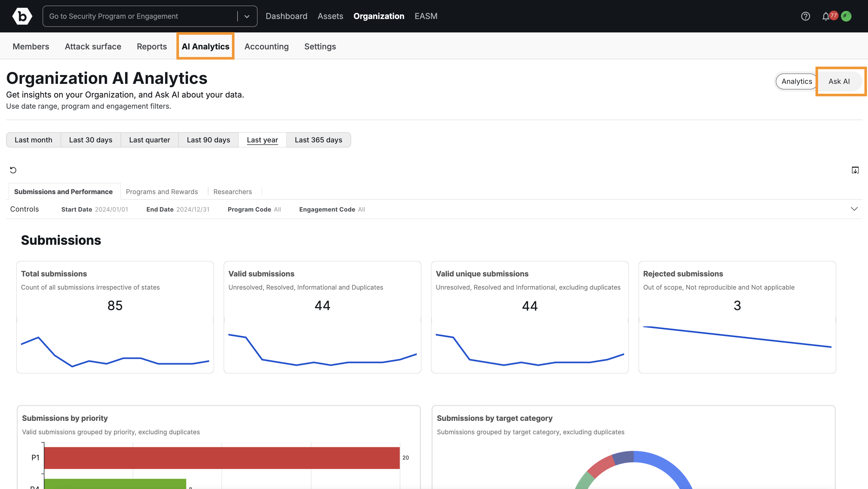
Task: Expand the Controls panel chevron
Action: click(854, 209)
